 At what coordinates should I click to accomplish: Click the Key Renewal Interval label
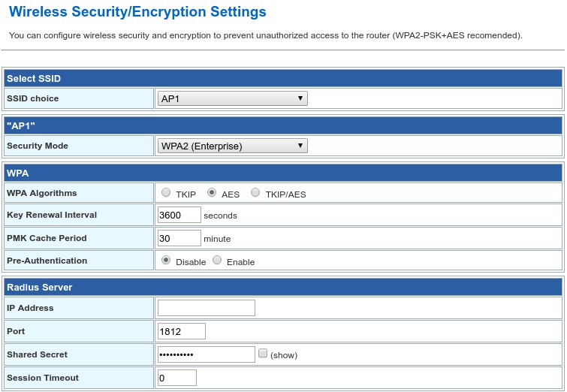(52, 215)
